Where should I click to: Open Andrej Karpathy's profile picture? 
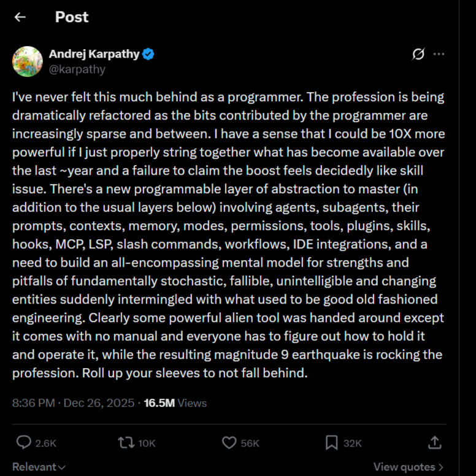point(28,61)
